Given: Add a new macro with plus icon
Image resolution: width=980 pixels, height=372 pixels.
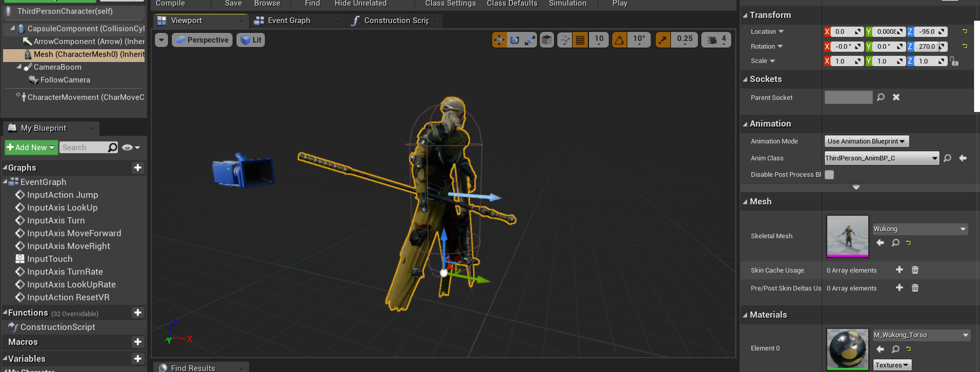Looking at the screenshot, I should [x=137, y=342].
